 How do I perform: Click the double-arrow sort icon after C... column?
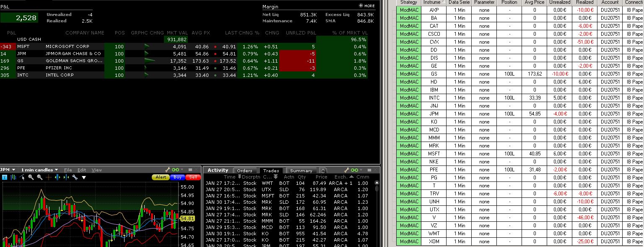click(275, 177)
